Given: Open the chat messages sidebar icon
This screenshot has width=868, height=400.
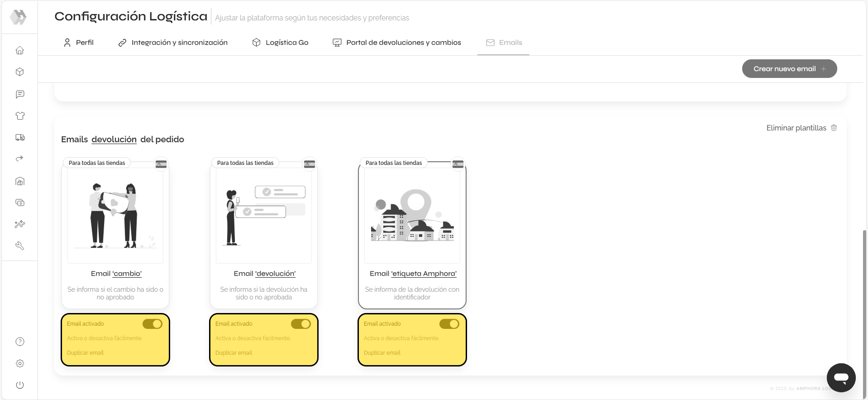Looking at the screenshot, I should [19, 94].
